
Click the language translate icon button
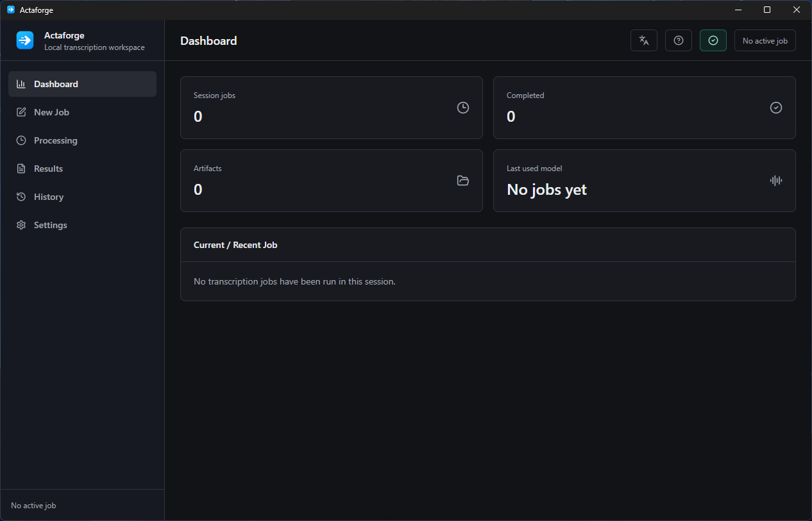644,40
